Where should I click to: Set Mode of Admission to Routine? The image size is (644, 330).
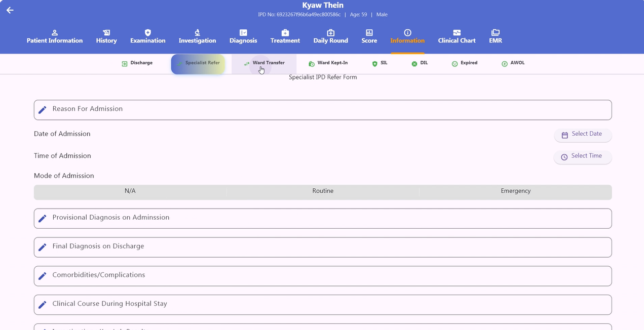point(323,192)
